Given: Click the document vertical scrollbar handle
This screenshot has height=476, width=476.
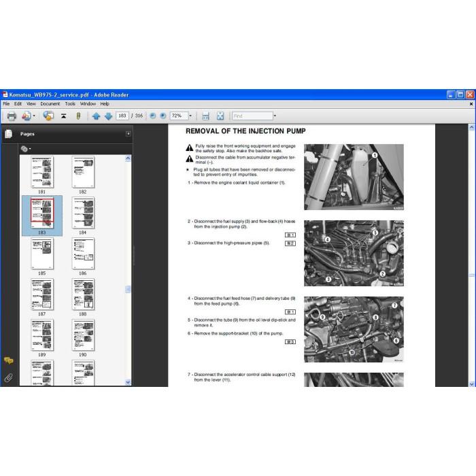Looking at the screenshot, I should pos(471,275).
